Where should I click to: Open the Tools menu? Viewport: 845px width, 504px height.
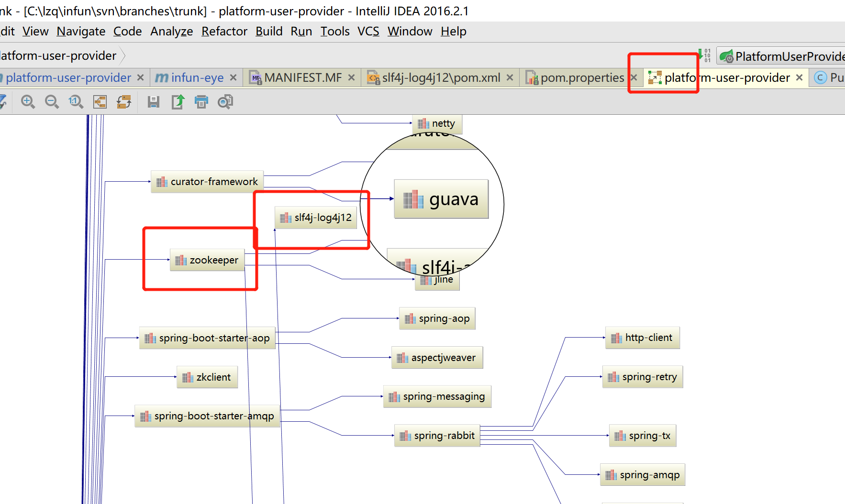pyautogui.click(x=335, y=32)
